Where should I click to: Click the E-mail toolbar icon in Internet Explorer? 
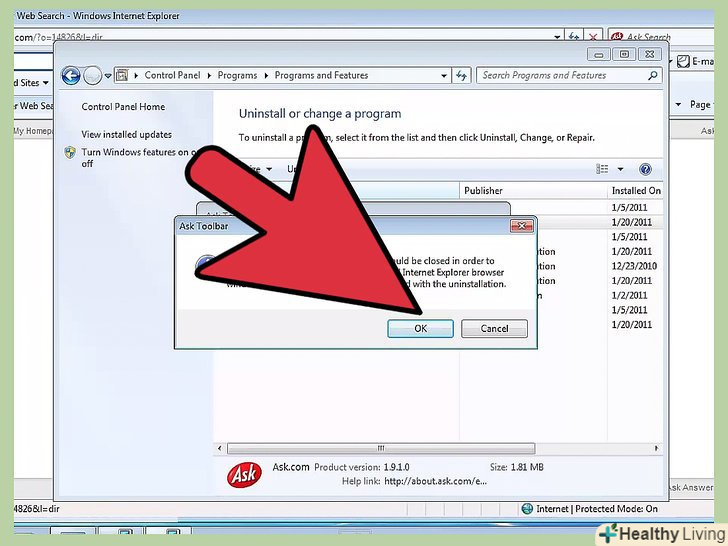pos(683,61)
